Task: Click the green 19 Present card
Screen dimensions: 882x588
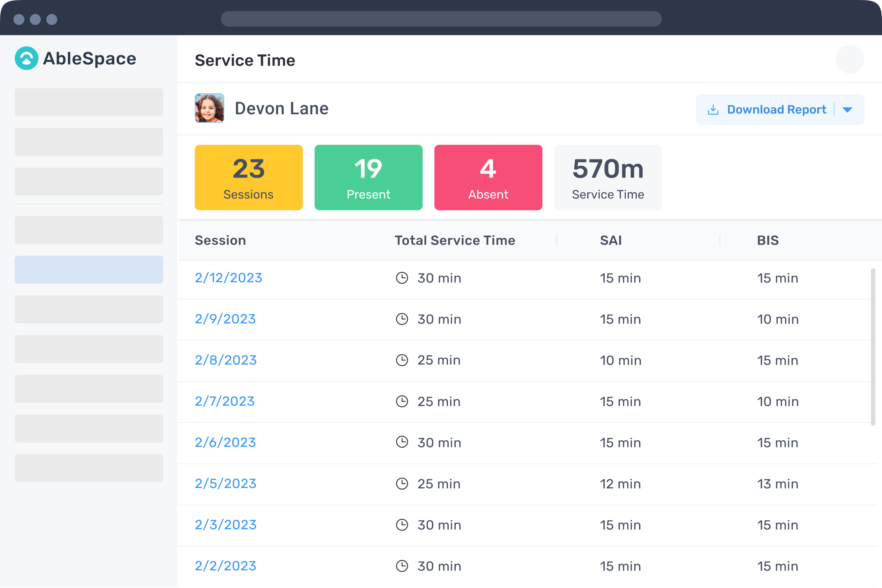Action: coord(368,178)
